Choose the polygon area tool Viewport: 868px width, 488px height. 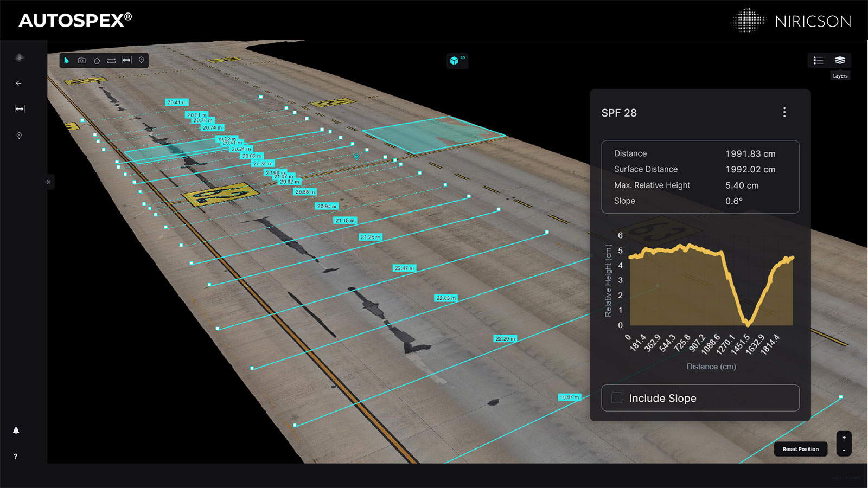pyautogui.click(x=97, y=61)
